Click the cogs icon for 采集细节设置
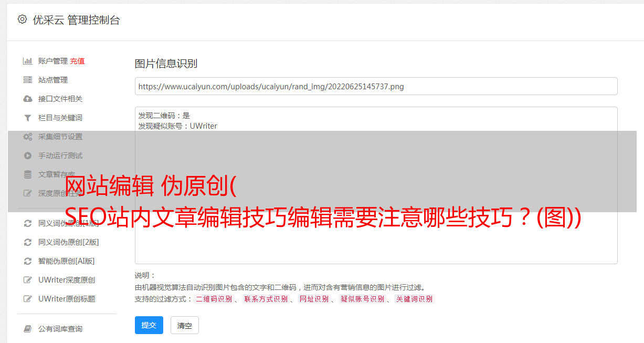Screen dimensions: 644x343 [28, 137]
